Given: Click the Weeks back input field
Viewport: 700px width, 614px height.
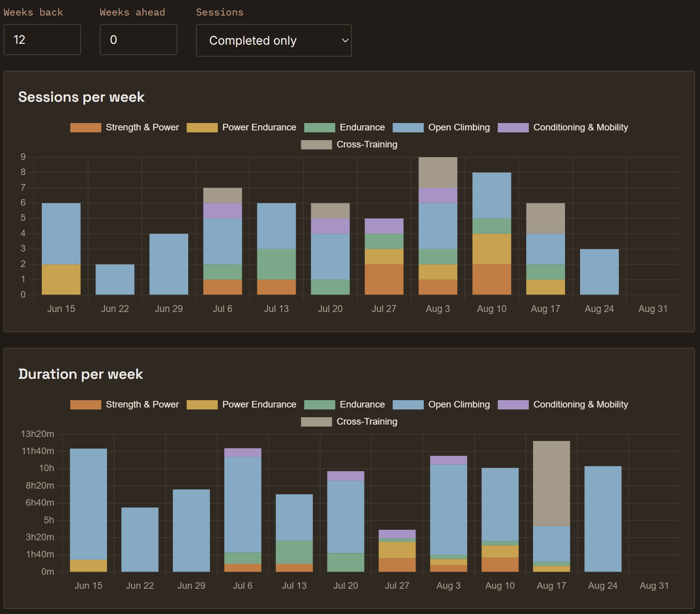Looking at the screenshot, I should [x=42, y=40].
